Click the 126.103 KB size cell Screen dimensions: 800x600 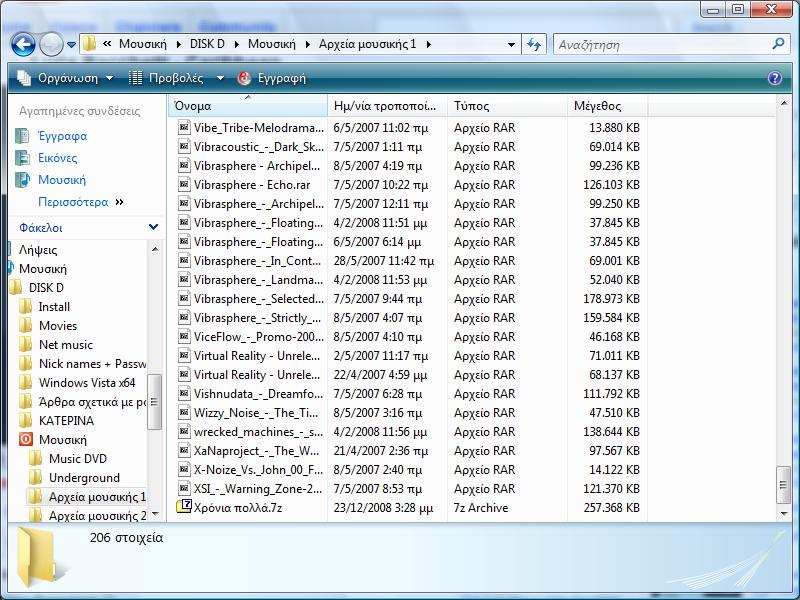point(611,185)
